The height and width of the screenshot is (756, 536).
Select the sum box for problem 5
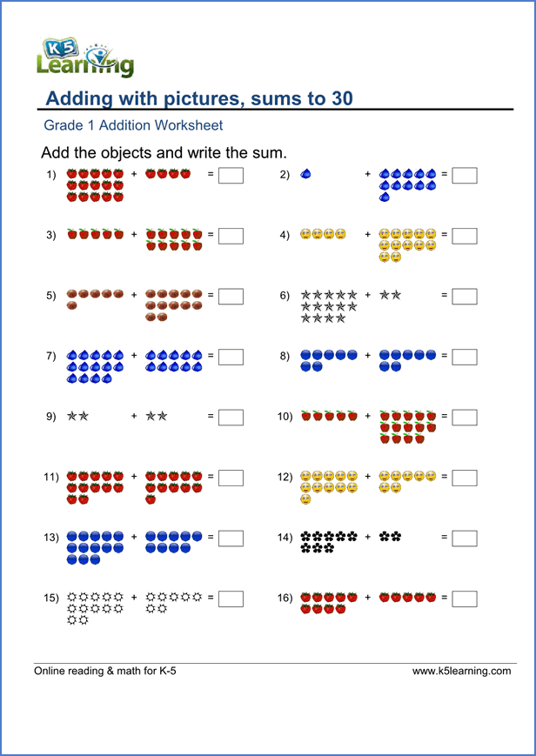click(231, 297)
